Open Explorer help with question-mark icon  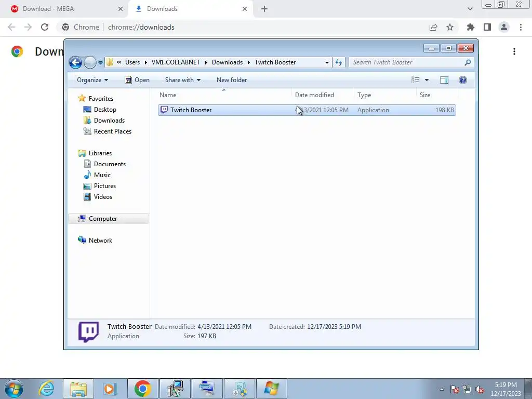point(463,80)
